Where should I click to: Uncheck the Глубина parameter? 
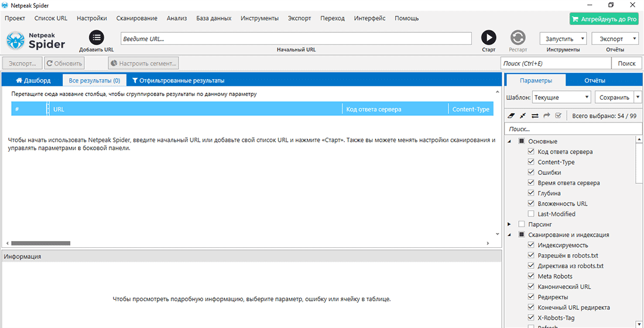531,193
